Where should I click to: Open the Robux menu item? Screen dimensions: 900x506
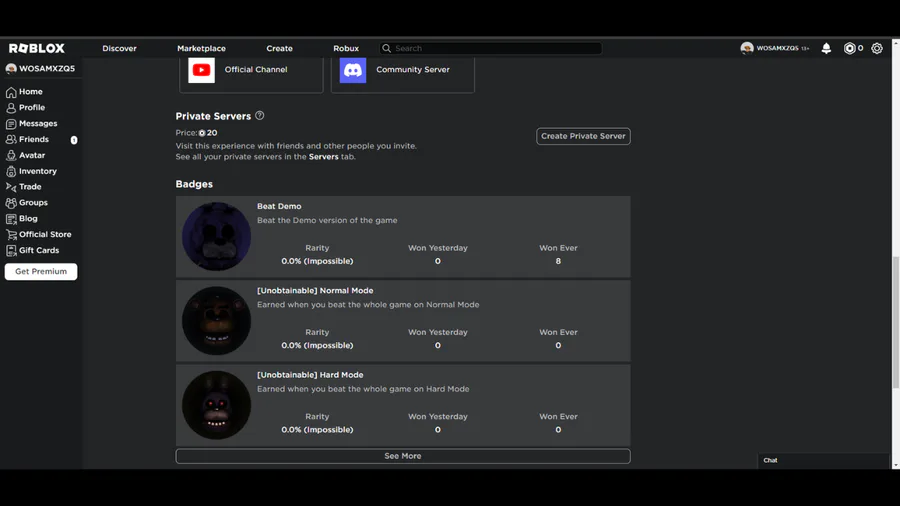[x=346, y=48]
